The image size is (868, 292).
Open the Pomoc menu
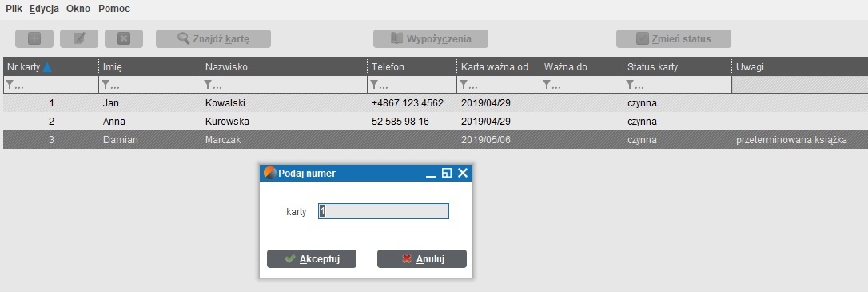click(114, 9)
